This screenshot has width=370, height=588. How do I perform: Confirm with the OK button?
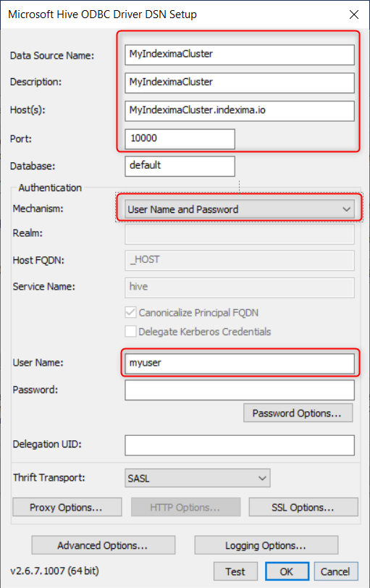click(x=287, y=571)
